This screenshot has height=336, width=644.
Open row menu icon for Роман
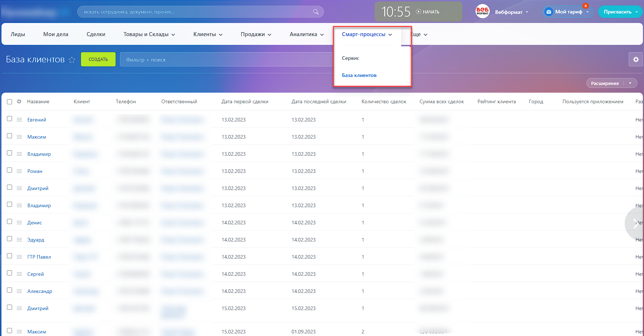point(19,171)
